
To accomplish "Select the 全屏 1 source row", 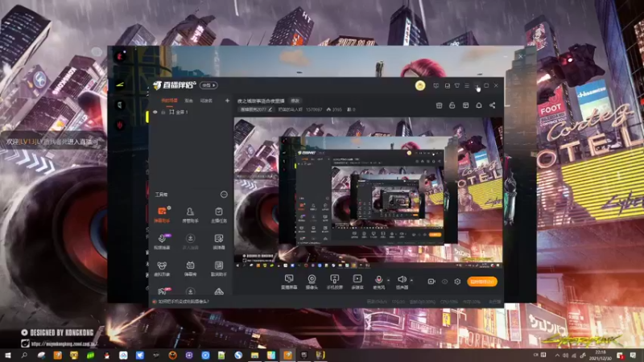I will tap(191, 112).
